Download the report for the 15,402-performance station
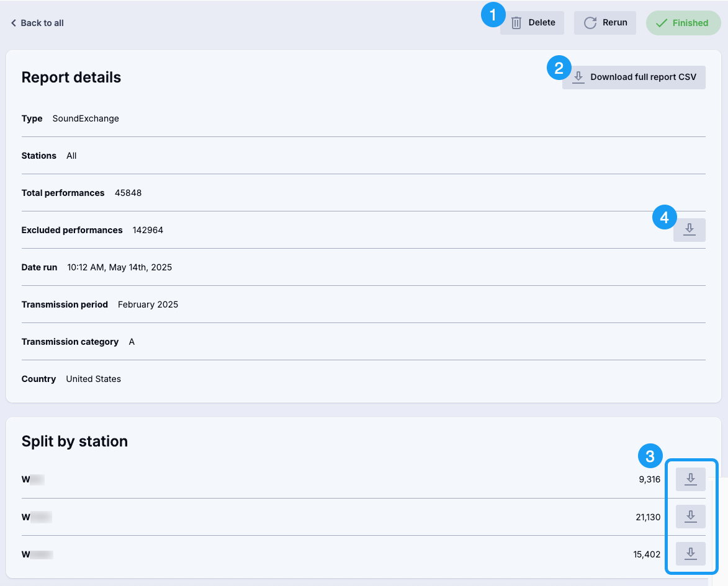This screenshot has height=586, width=728. [x=690, y=554]
